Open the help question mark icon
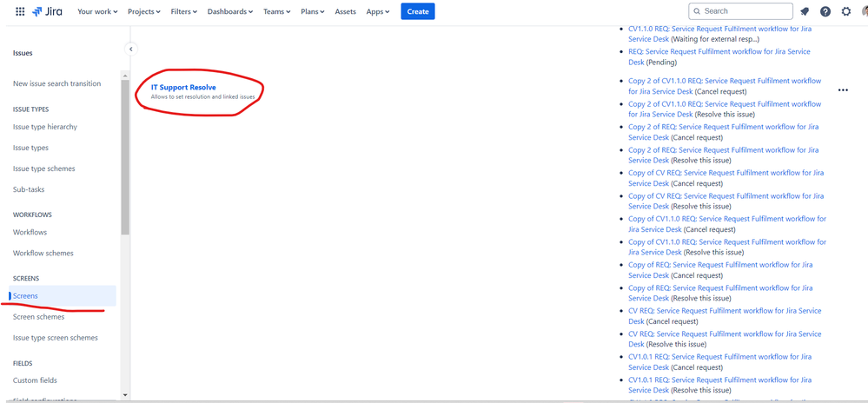The image size is (868, 403). (825, 11)
